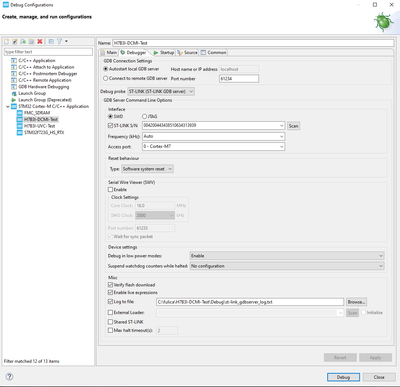Switch to the Startup tab
The height and width of the screenshot is (387, 400).
pos(164,53)
